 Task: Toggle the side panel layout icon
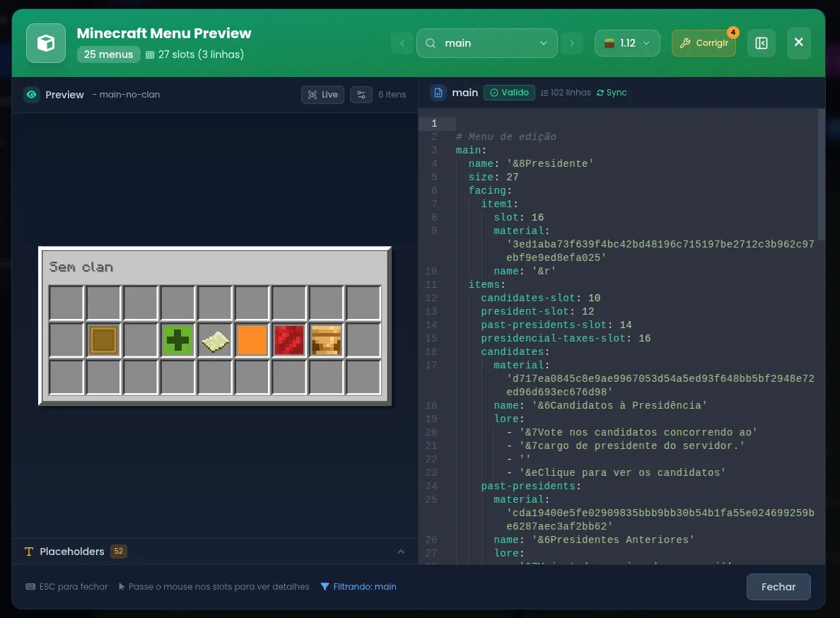[762, 43]
